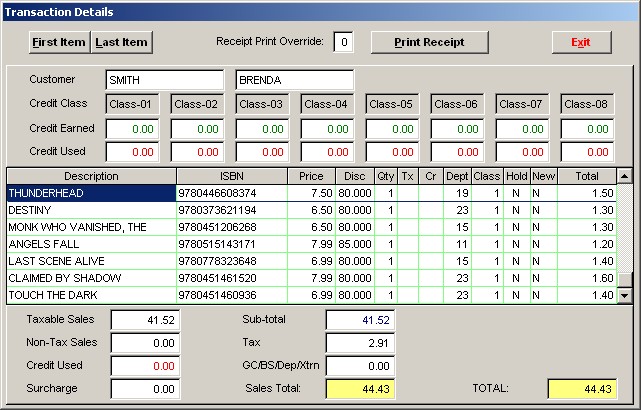The height and width of the screenshot is (410, 641).
Task: Click the bottom Credit Used field
Action: [x=145, y=366]
